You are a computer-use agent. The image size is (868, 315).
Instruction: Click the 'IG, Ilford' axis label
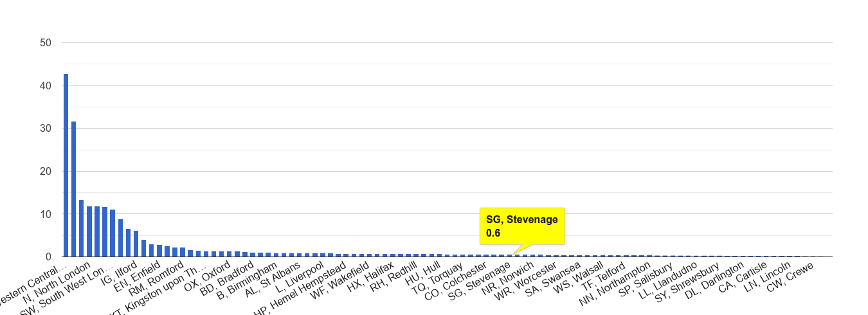pyautogui.click(x=120, y=274)
